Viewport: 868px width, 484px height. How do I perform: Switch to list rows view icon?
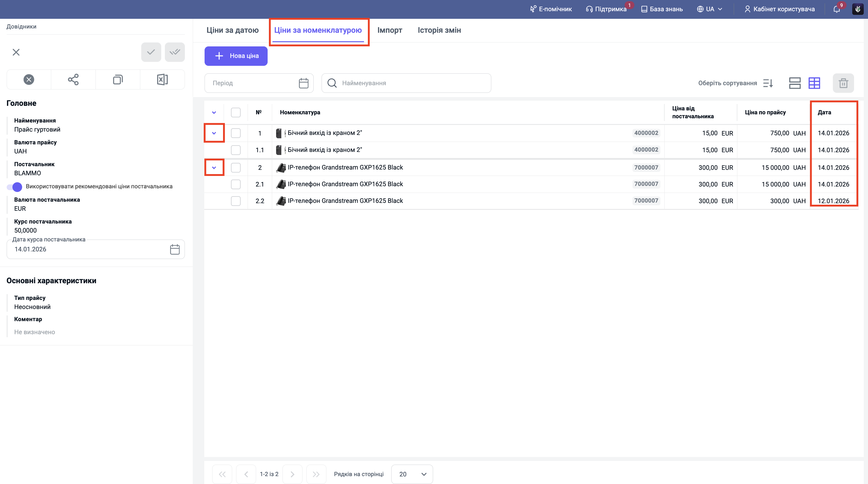point(795,83)
